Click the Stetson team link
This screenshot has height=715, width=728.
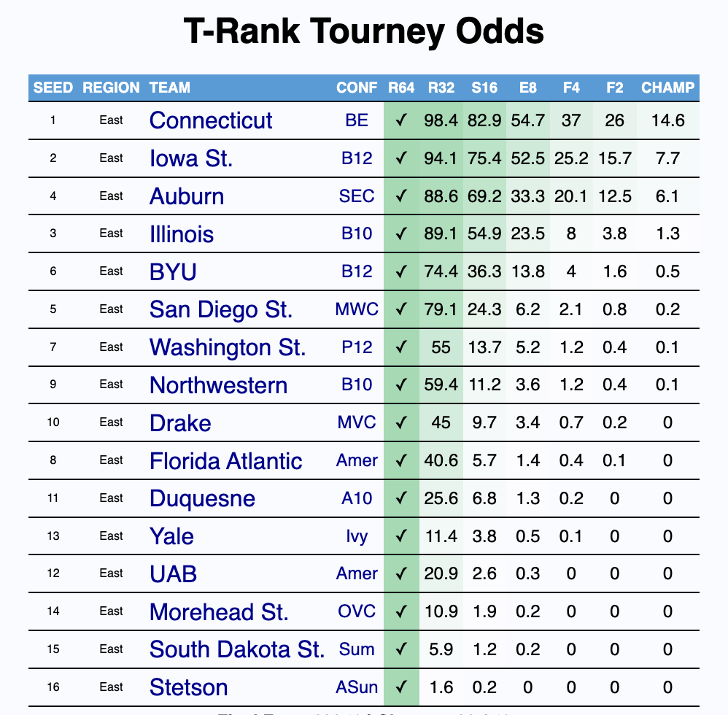point(188,687)
